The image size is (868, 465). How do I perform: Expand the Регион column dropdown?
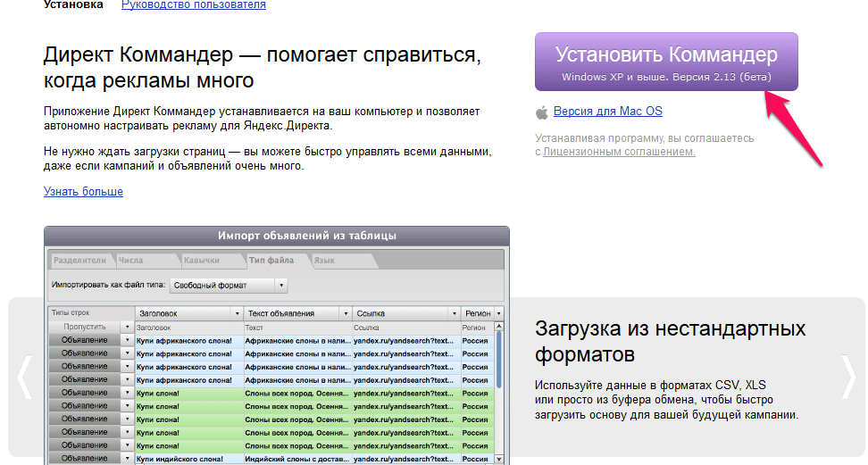(x=499, y=313)
